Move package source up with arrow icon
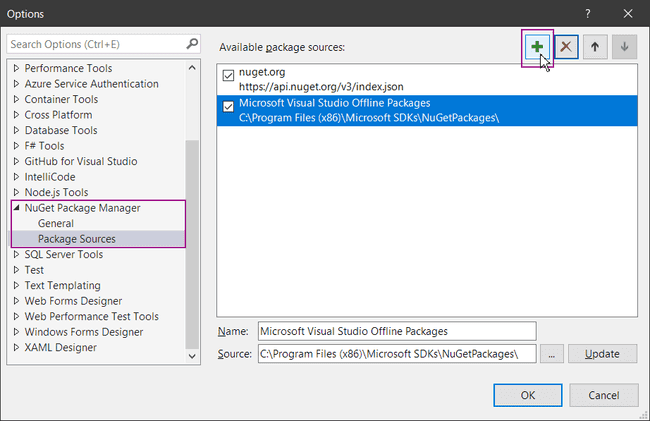This screenshot has width=650, height=421. click(x=595, y=47)
